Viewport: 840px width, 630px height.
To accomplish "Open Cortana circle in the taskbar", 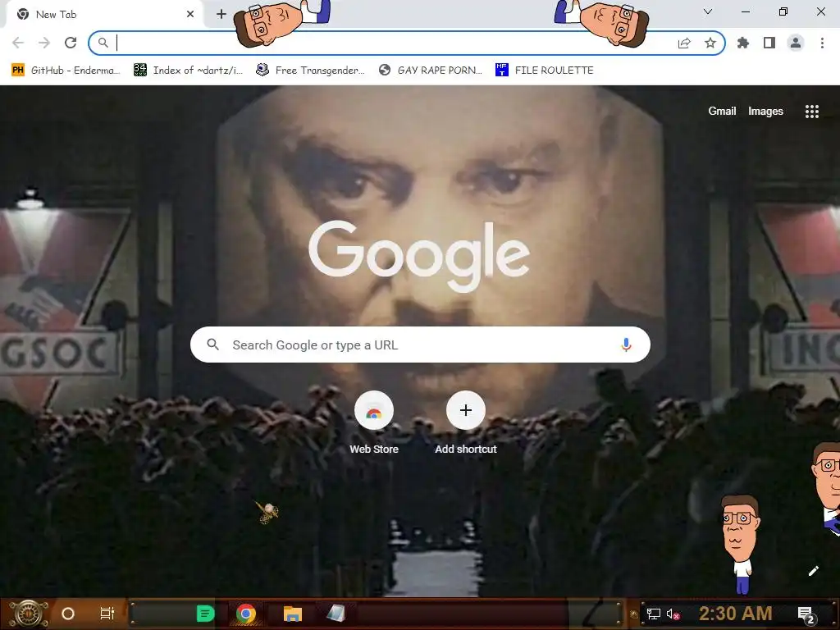I will click(x=68, y=614).
